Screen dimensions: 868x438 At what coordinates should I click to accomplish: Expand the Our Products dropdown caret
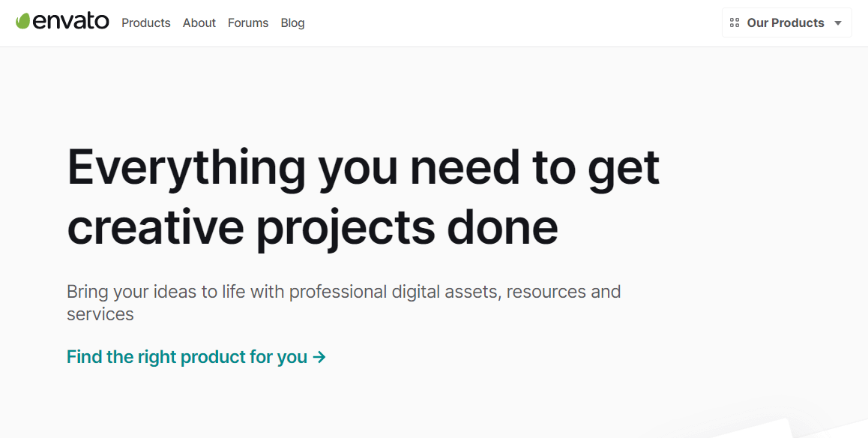click(838, 23)
